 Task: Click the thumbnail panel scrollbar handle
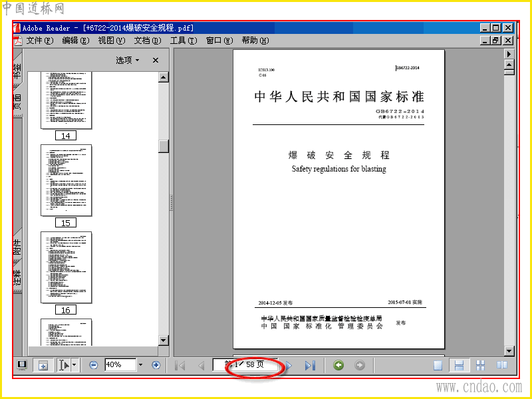pos(164,146)
